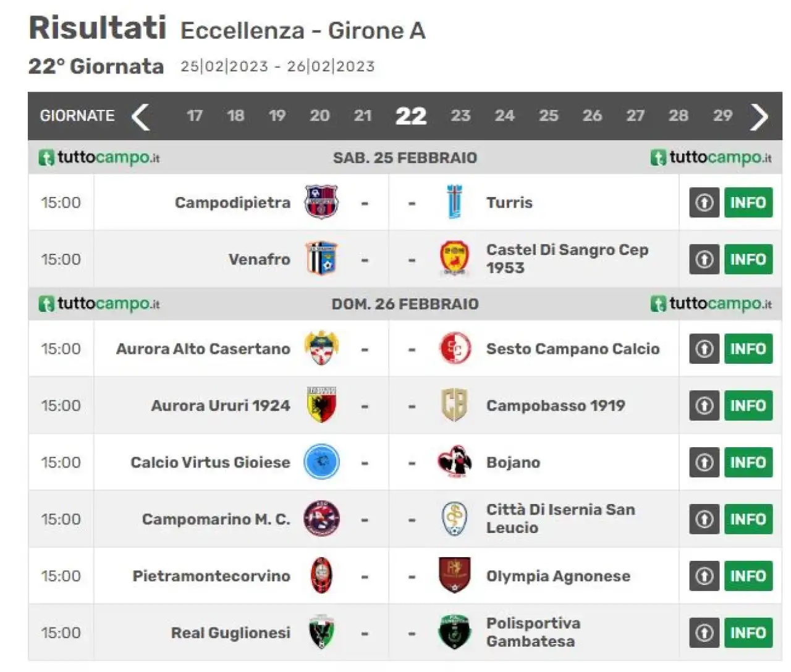Select giornata 23 tab

460,115
